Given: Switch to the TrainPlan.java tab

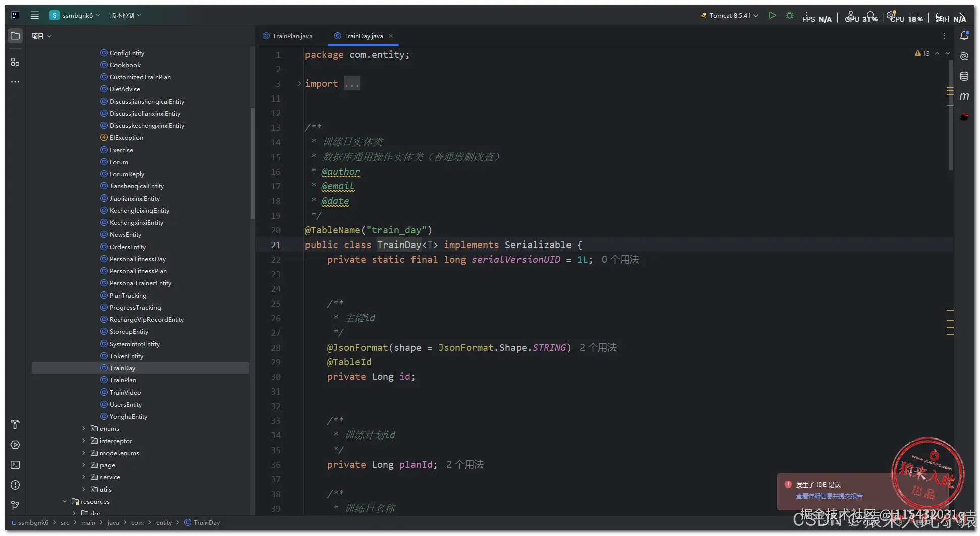Looking at the screenshot, I should coord(287,36).
